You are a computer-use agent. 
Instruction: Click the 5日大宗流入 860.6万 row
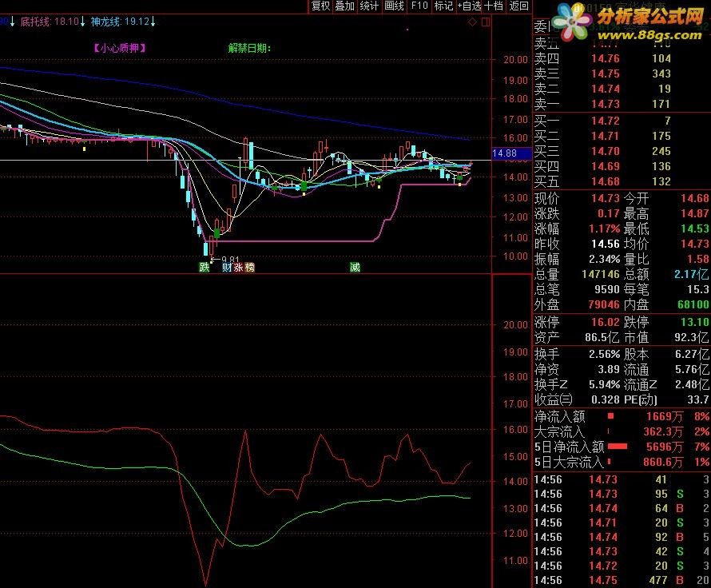point(622,462)
